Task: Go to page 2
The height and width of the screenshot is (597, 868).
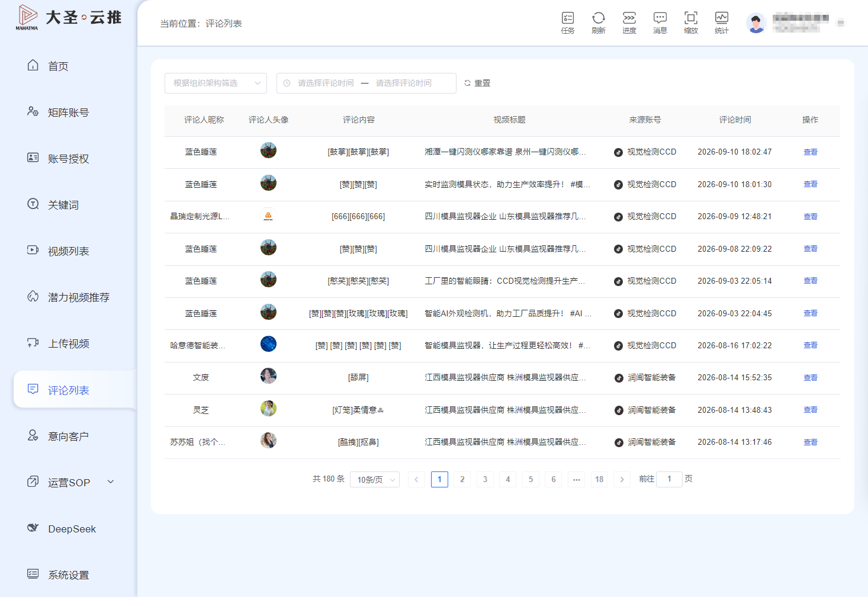Action: 462,479
